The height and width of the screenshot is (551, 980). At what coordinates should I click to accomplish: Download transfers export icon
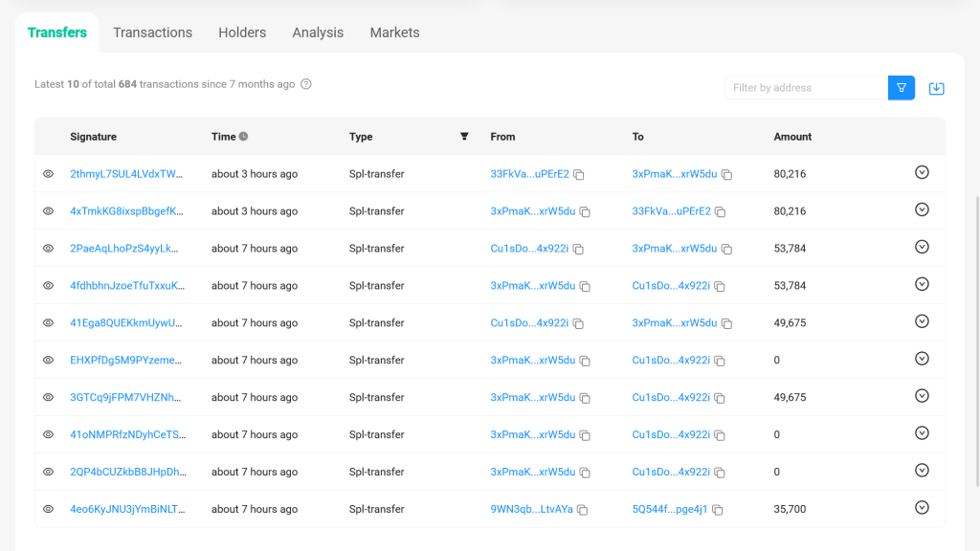point(936,88)
